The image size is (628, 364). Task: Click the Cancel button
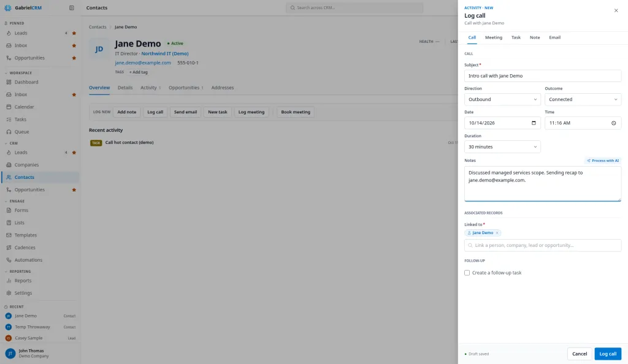tap(580, 354)
